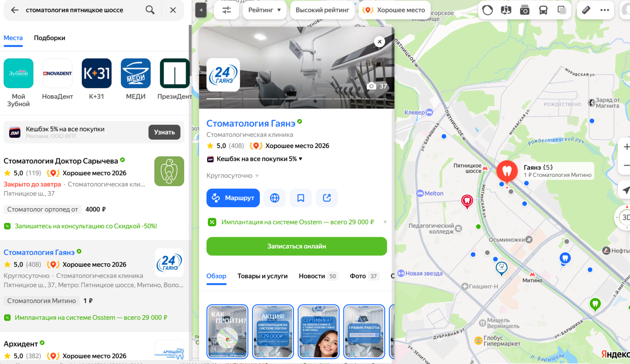Select the ruler measuring tool
630x364 pixels.
[586, 10]
